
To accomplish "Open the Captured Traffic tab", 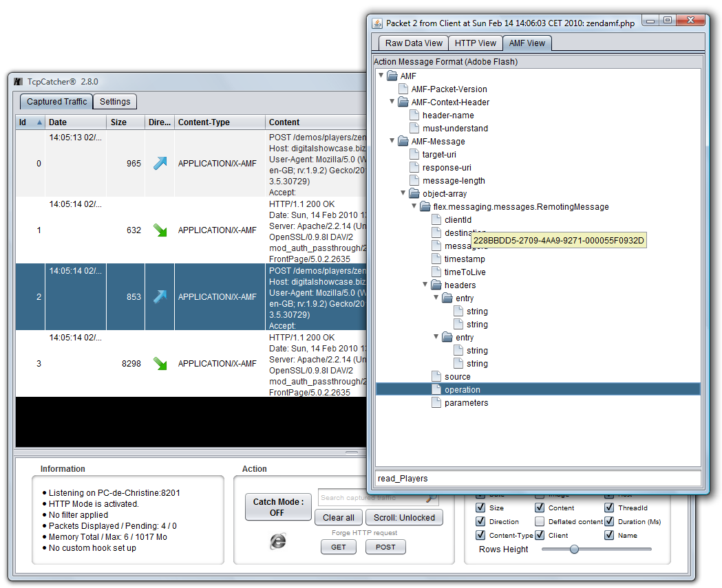I will 56,102.
